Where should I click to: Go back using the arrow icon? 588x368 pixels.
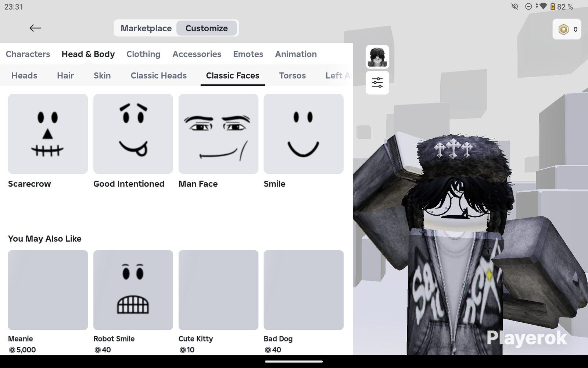click(35, 28)
